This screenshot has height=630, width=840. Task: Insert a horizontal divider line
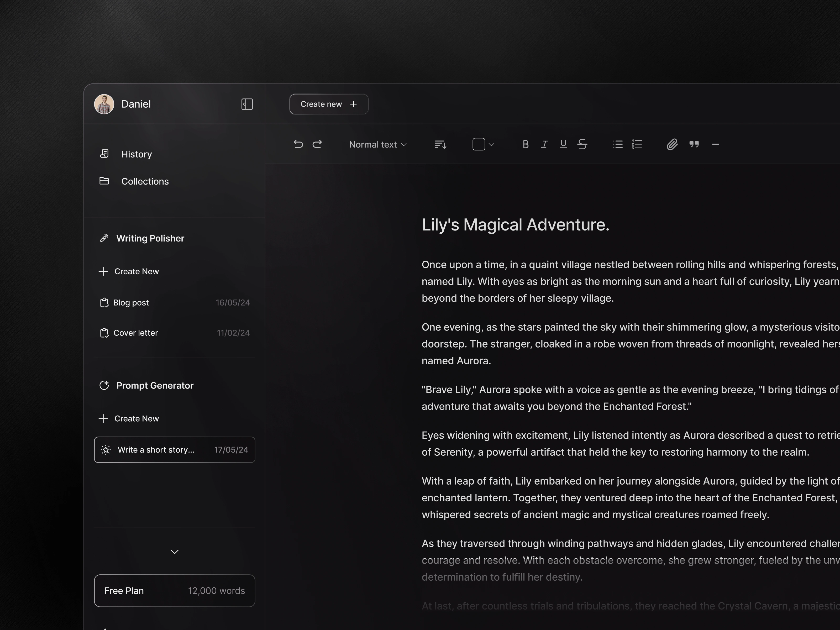715,144
